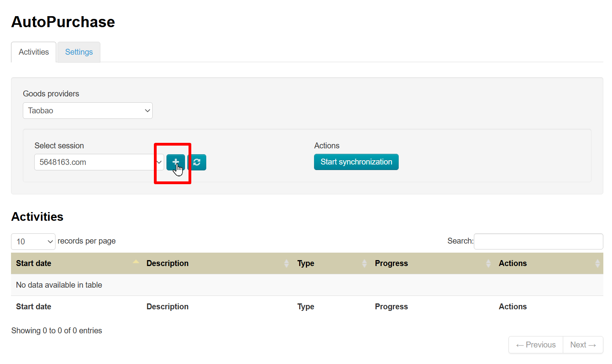Go to the Next page
The width and height of the screenshot is (612, 364).
(x=582, y=345)
